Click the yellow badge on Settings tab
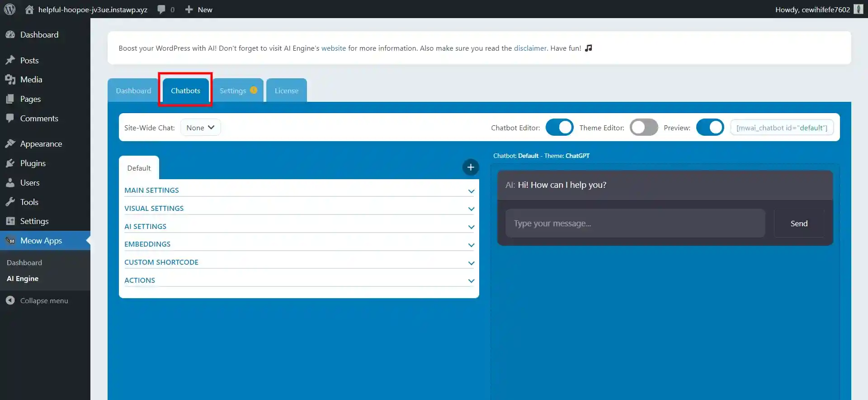The width and height of the screenshot is (868, 400). point(254,90)
